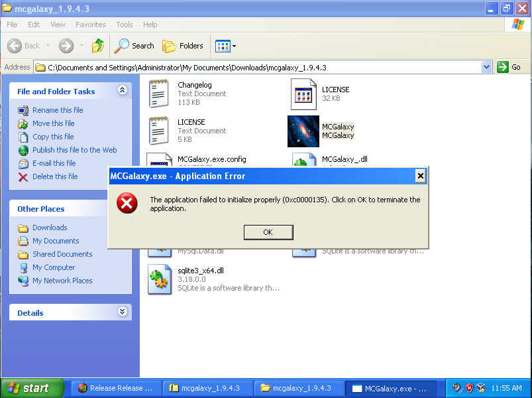This screenshot has width=532, height=398.
Task: Select the sqlite3_x64.dll file icon
Action: (160, 279)
